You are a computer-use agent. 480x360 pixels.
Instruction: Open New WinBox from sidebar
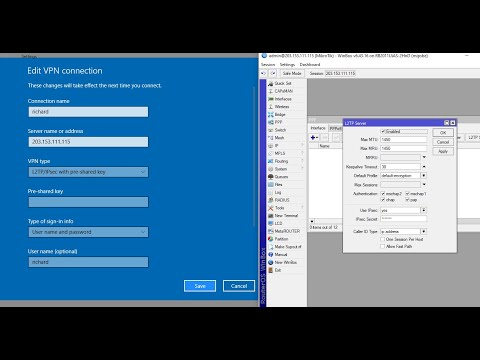coord(285,262)
